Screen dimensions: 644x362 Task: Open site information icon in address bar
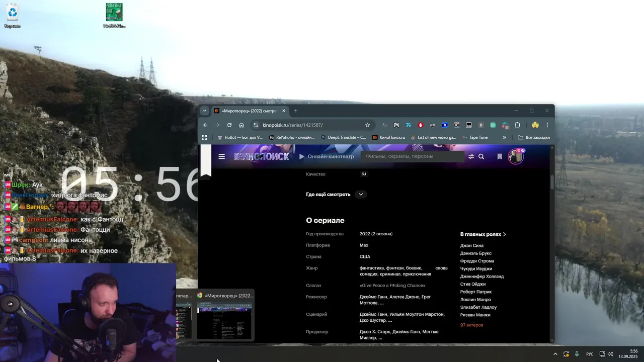256,125
